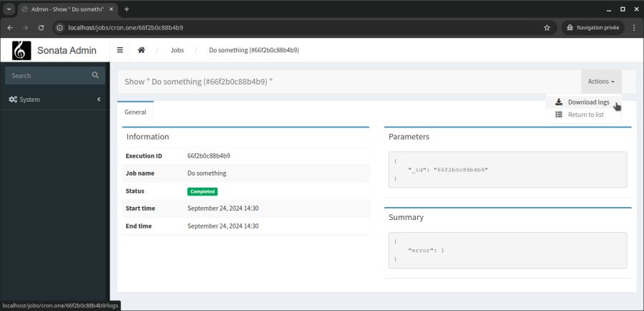Click the Execution ID value 66f2b0c88b4b9
This screenshot has height=311, width=644.
(209, 156)
